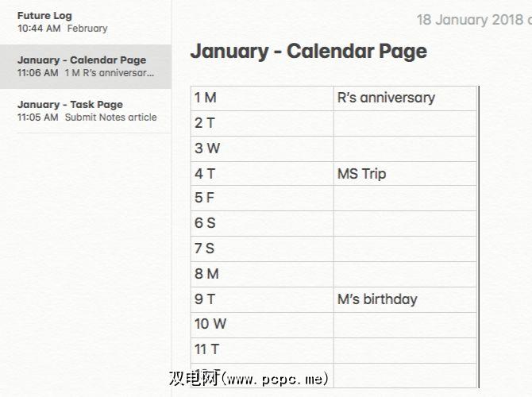
Task: Click the R's anniversary table cell
Action: 404,98
